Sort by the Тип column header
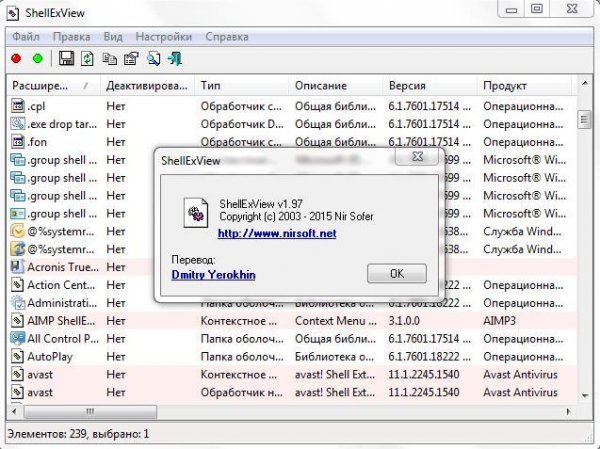 pyautogui.click(x=241, y=85)
